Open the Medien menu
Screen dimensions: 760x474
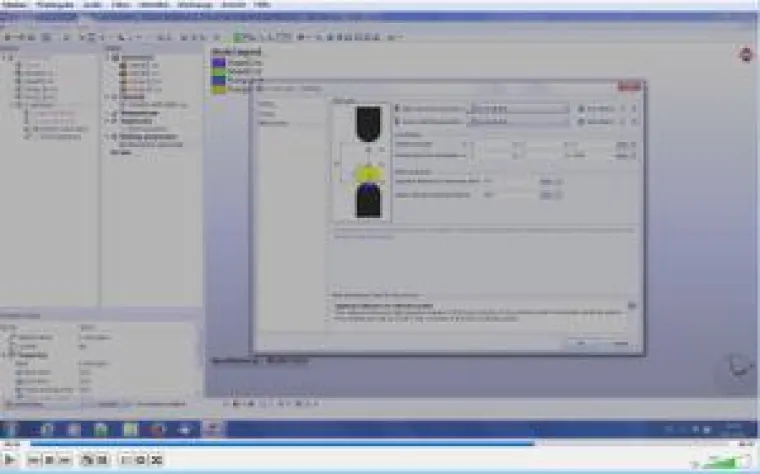point(14,4)
